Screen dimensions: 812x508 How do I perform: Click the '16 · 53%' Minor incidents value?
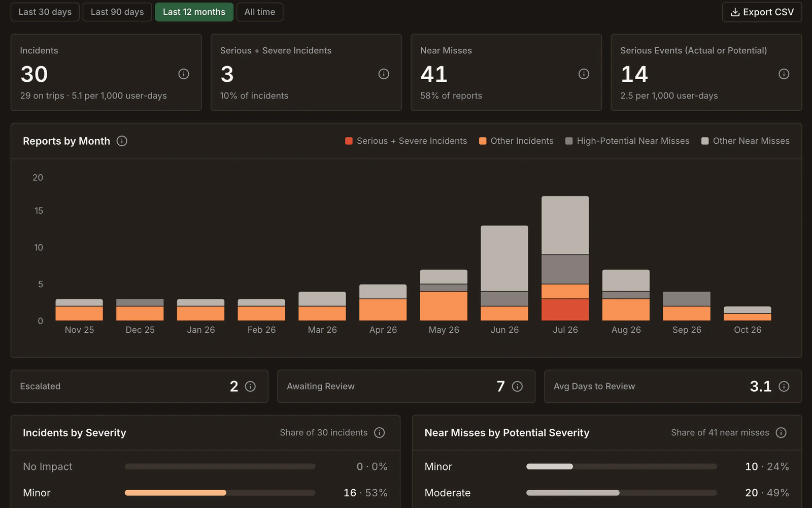point(365,493)
